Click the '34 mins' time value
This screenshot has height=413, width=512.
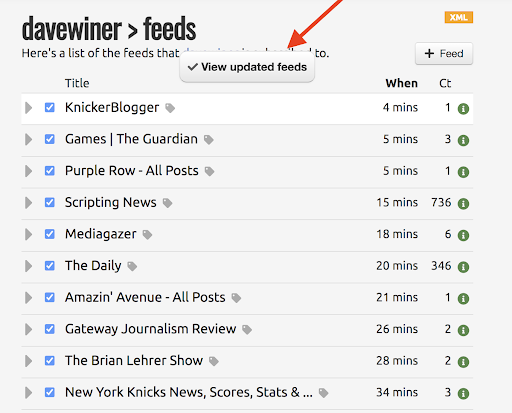coord(397,392)
